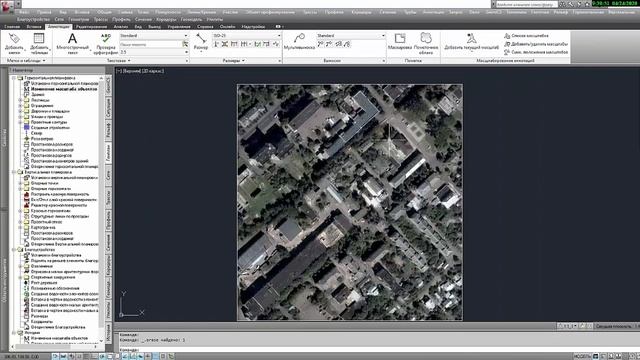Open the Профиль menu item

[121, 19]
